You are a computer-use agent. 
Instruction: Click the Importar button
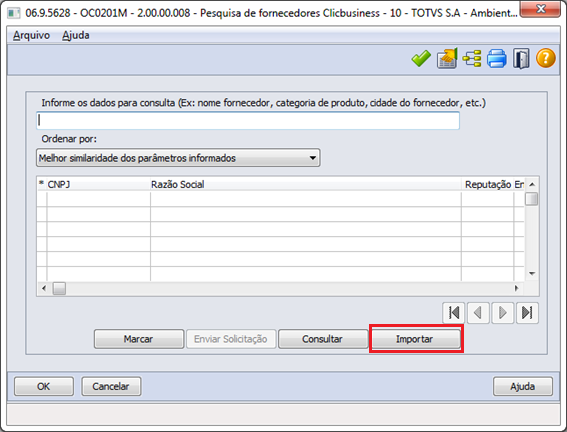tap(416, 339)
